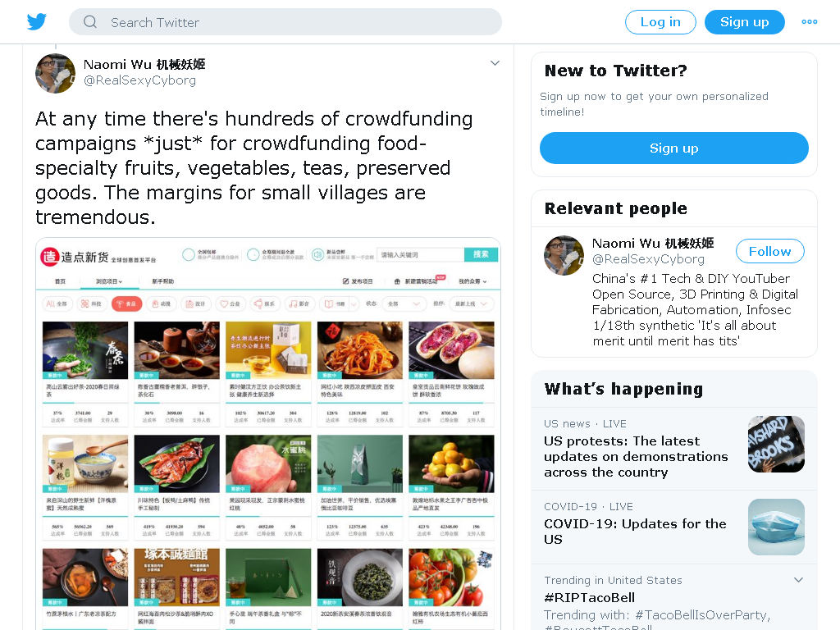
Task: Open Naomi Wu's tweet avatar
Action: click(55, 73)
